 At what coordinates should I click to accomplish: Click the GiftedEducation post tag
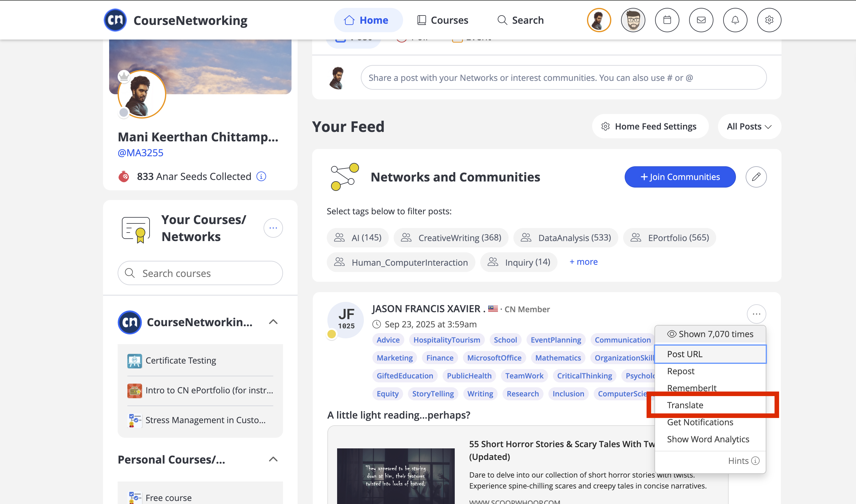(x=405, y=376)
